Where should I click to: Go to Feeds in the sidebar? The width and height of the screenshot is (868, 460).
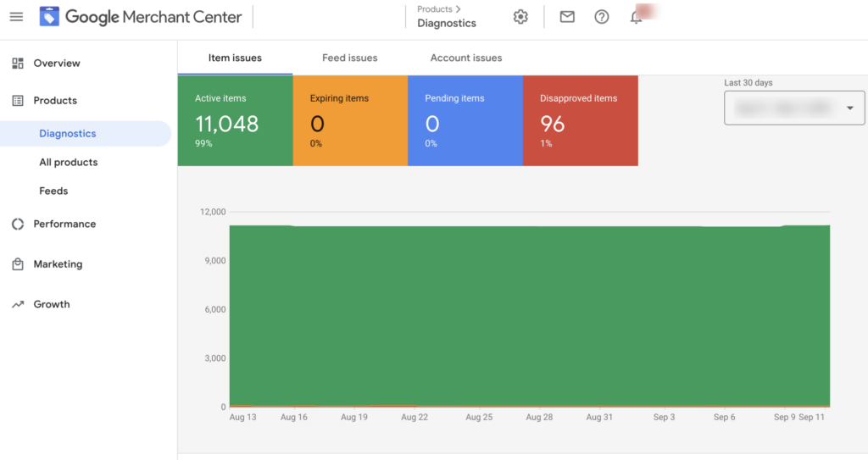(x=53, y=191)
